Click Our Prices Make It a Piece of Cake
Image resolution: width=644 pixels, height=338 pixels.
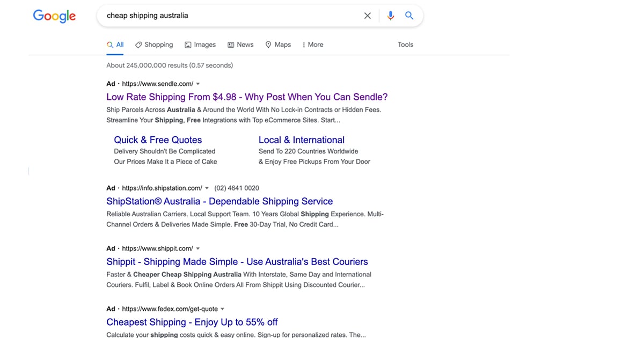point(165,161)
